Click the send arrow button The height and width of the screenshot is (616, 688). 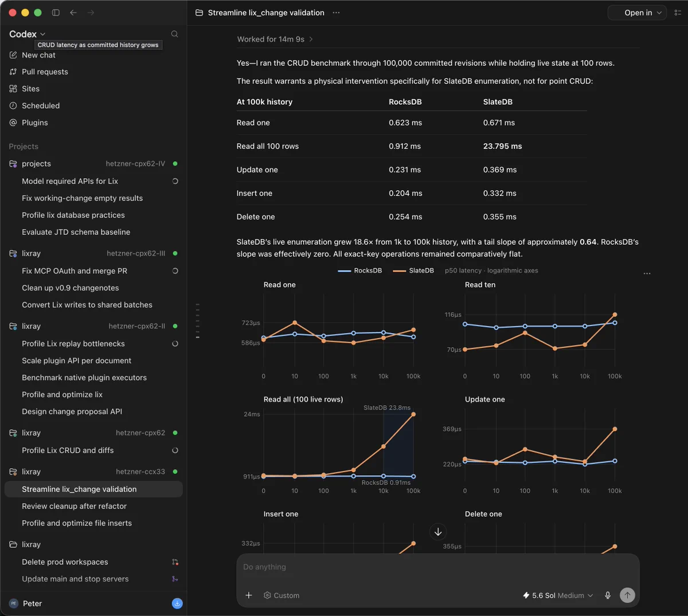(x=627, y=595)
